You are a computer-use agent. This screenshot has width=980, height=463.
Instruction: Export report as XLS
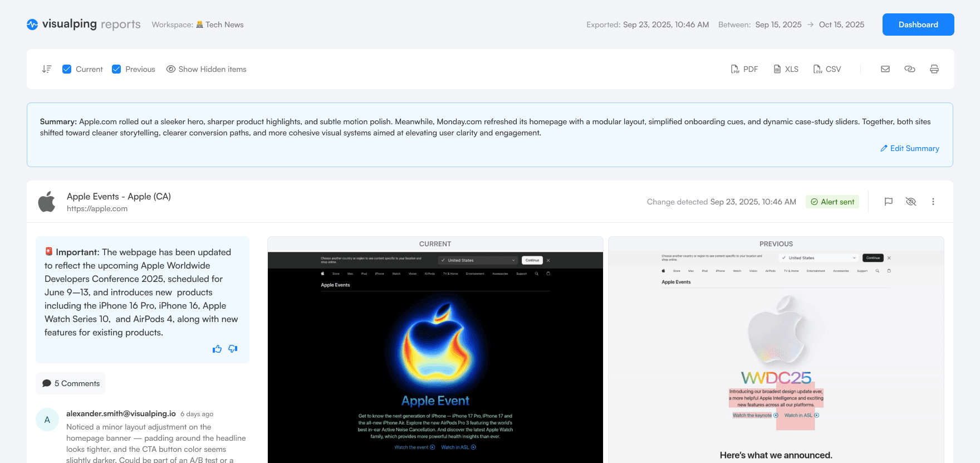pyautogui.click(x=786, y=69)
